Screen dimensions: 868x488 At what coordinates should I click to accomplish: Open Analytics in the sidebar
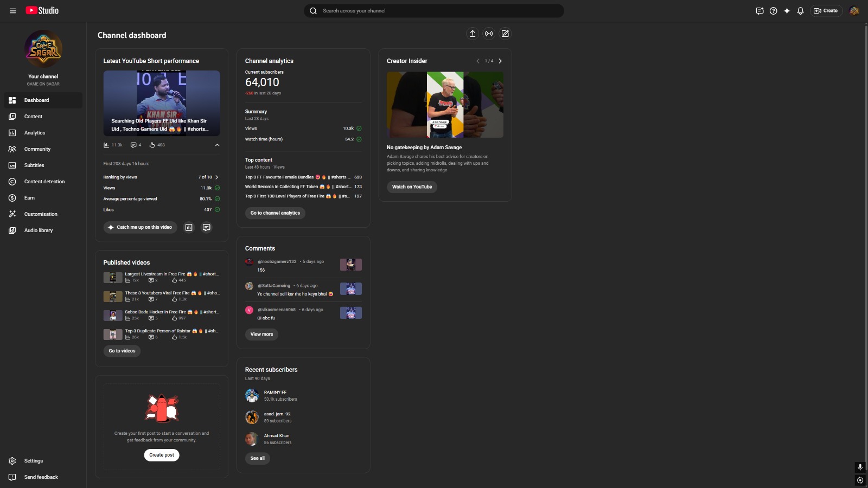tap(43, 133)
